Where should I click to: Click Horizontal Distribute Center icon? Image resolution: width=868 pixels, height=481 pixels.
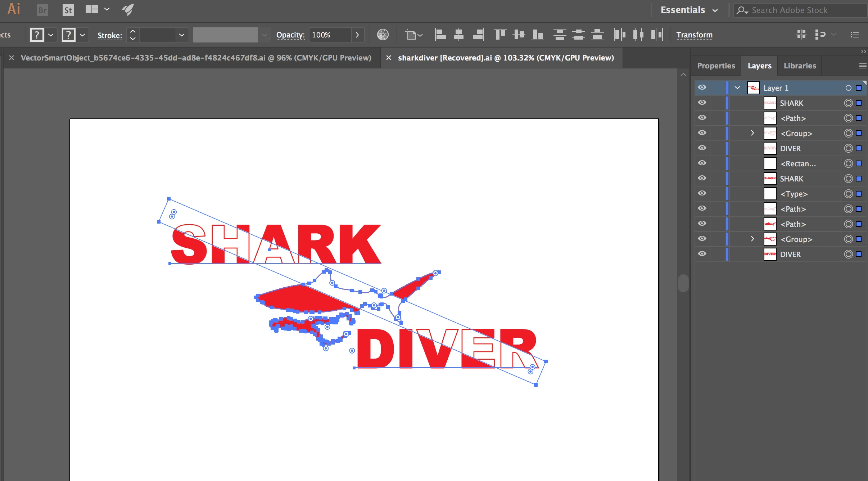pyautogui.click(x=638, y=35)
